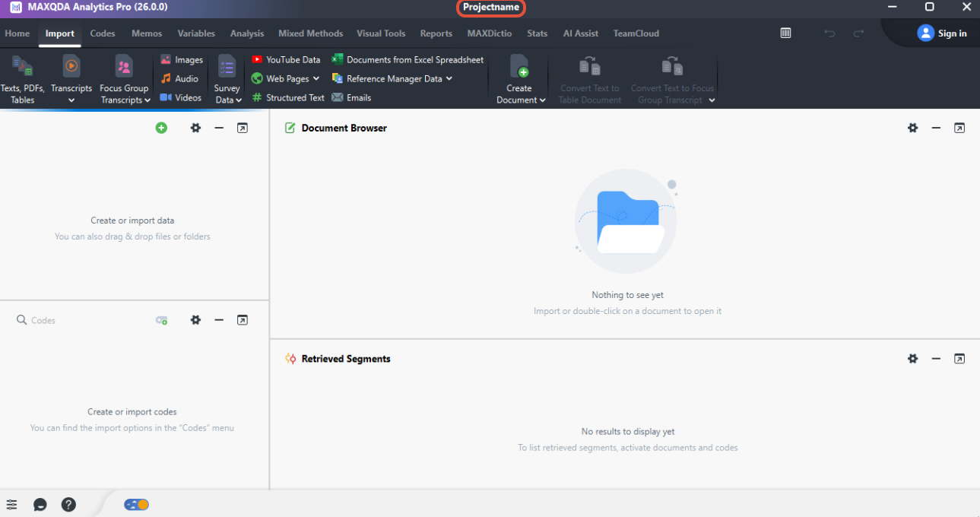
Task: Undock the Codes panel window
Action: click(242, 320)
